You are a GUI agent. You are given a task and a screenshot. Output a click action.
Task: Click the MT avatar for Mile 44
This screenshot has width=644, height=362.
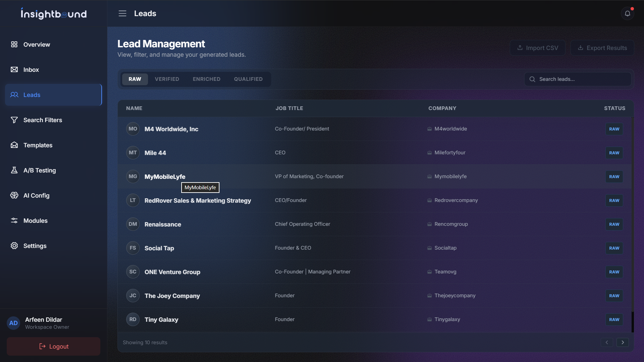point(133,153)
